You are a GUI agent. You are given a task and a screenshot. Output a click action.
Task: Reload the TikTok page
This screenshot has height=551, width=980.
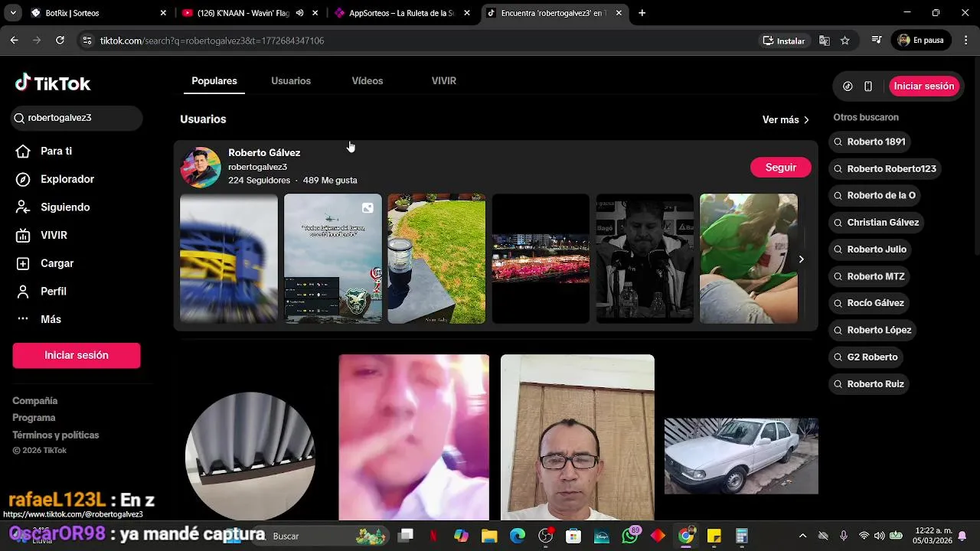tap(60, 41)
